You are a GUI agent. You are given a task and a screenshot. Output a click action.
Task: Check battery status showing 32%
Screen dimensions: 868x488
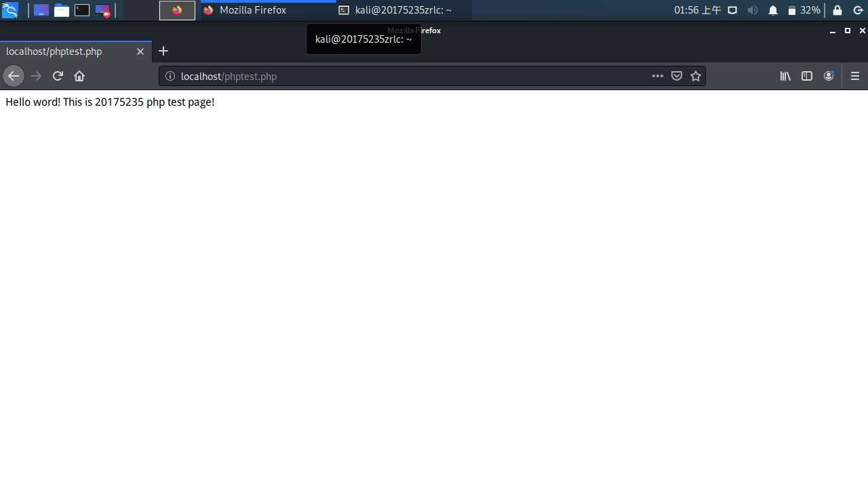tap(804, 10)
